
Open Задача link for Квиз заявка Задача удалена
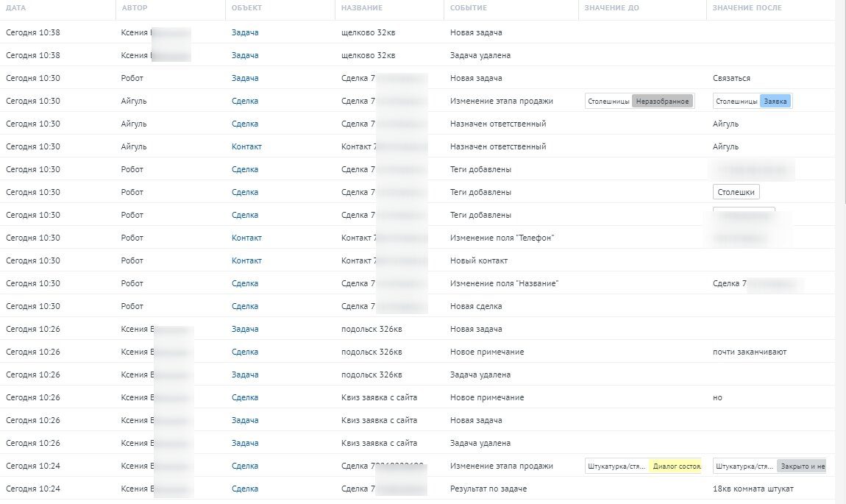pyautogui.click(x=245, y=443)
